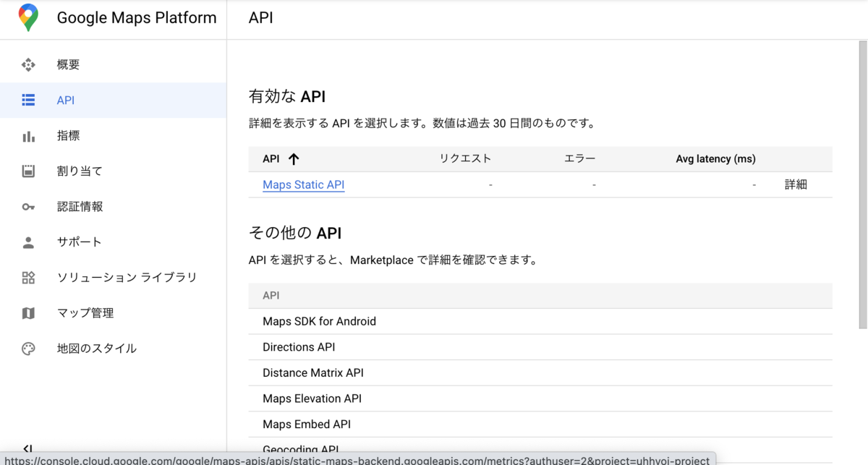Click the エラー column header
Image resolution: width=868 pixels, height=465 pixels.
(x=579, y=159)
